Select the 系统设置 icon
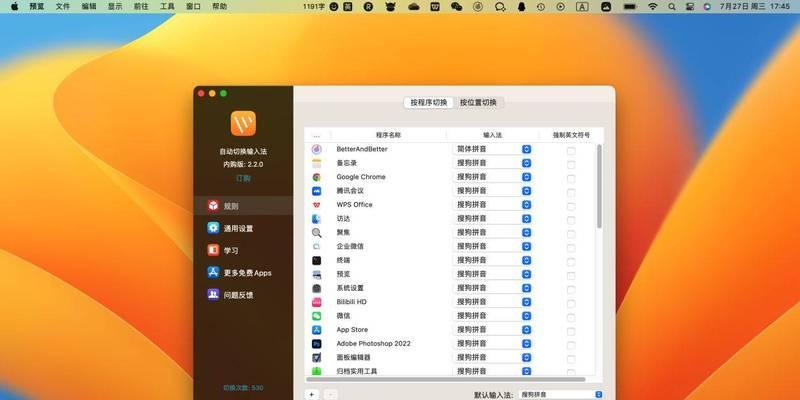Screen dimensions: 800x400 316,288
